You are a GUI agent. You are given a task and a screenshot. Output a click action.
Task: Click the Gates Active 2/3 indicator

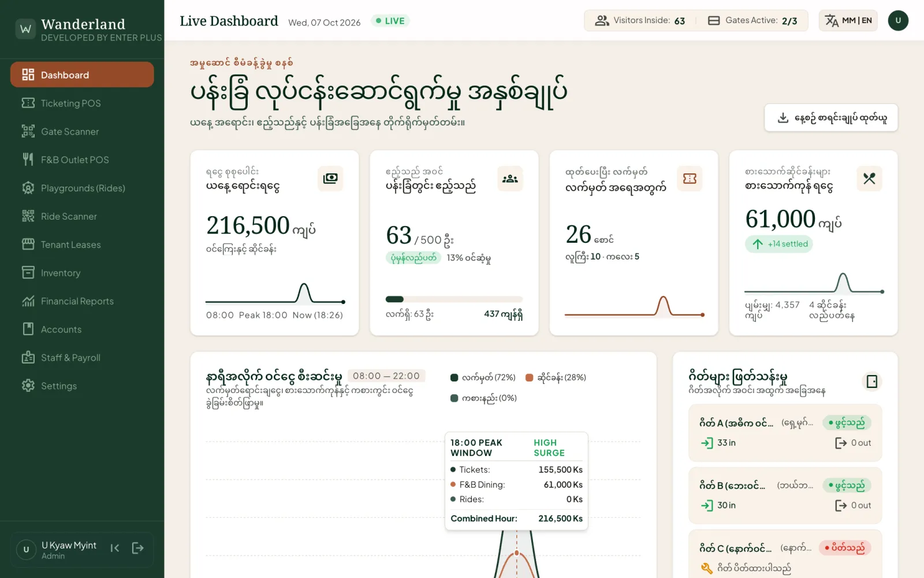(752, 21)
